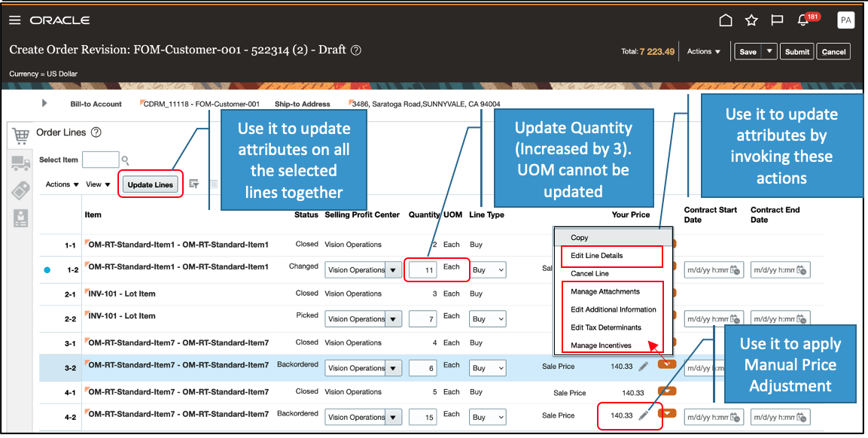
Task: Open the shipment truck side tab
Action: [x=20, y=163]
